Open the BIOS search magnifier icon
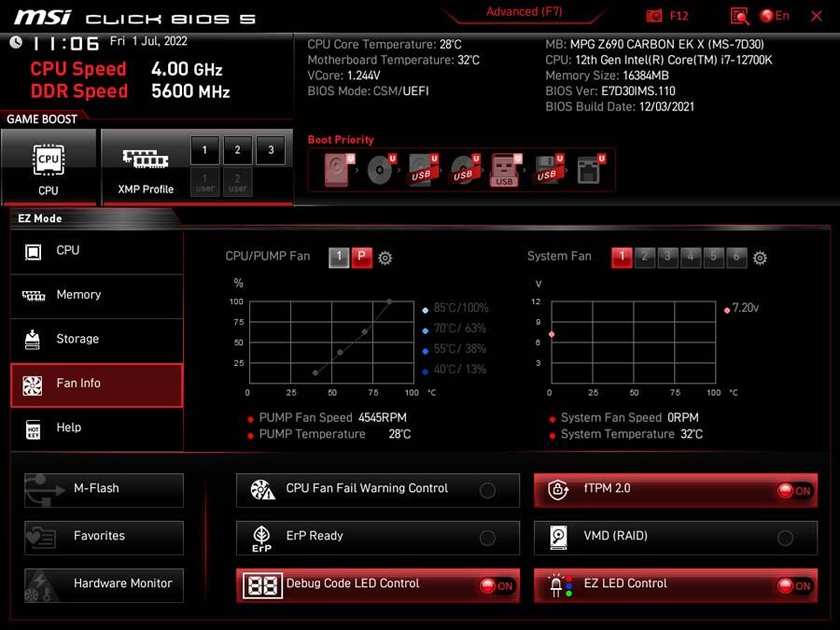The image size is (840, 630). click(739, 16)
